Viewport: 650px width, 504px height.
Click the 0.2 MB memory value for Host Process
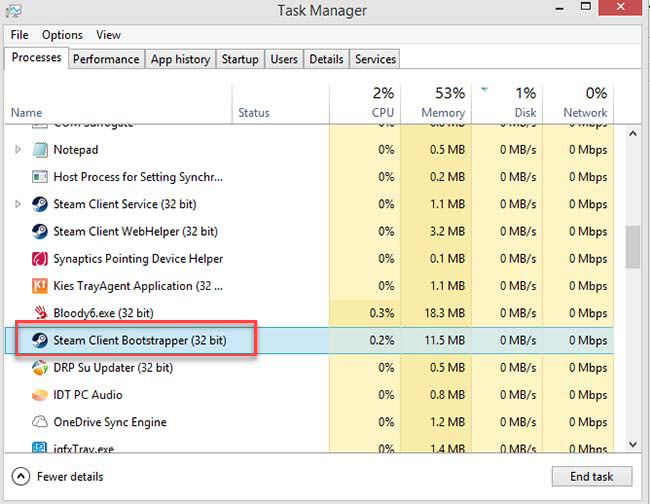coord(447,177)
